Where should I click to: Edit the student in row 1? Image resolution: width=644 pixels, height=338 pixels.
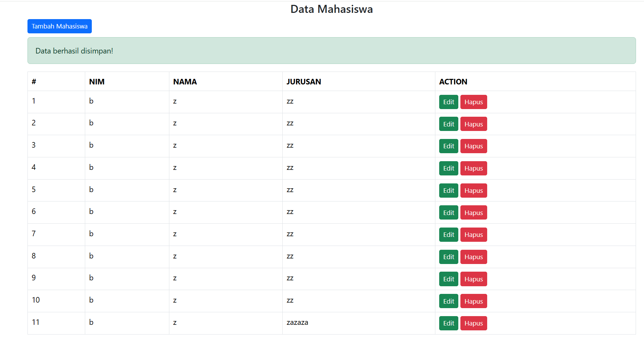point(448,102)
